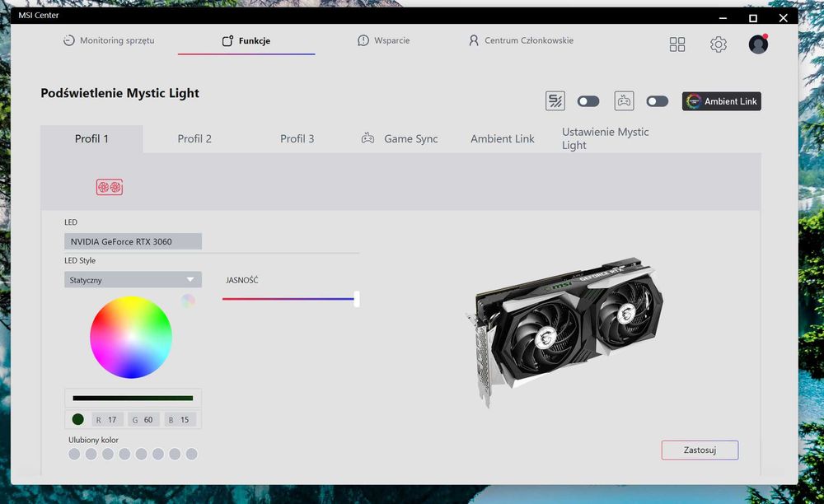Open the Wsparcie section
This screenshot has height=504, width=824.
pos(384,40)
